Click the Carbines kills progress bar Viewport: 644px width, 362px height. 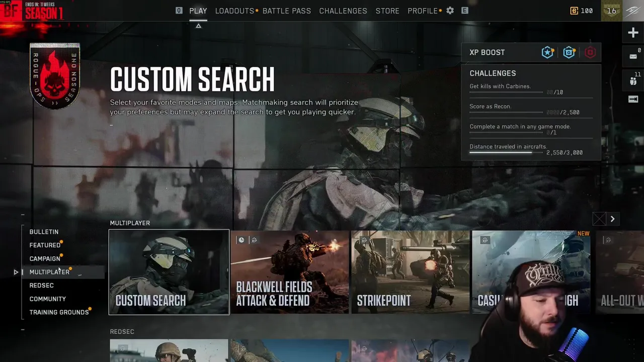[506, 93]
